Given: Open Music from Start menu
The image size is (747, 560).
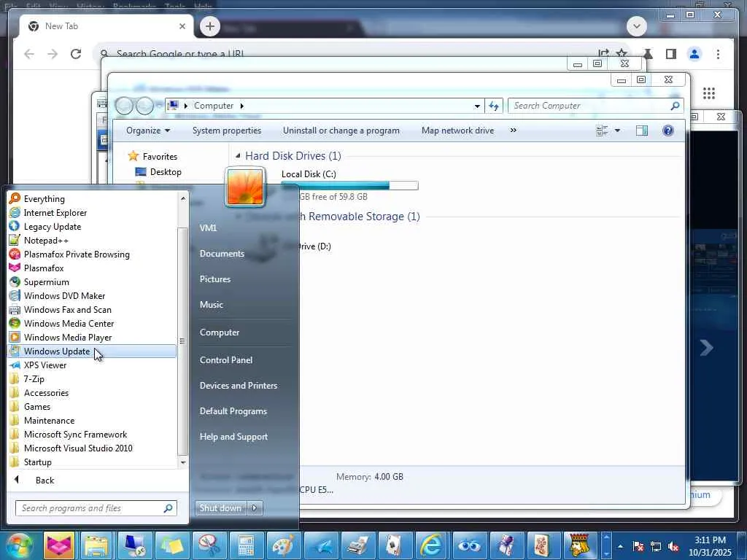Looking at the screenshot, I should coord(211,304).
